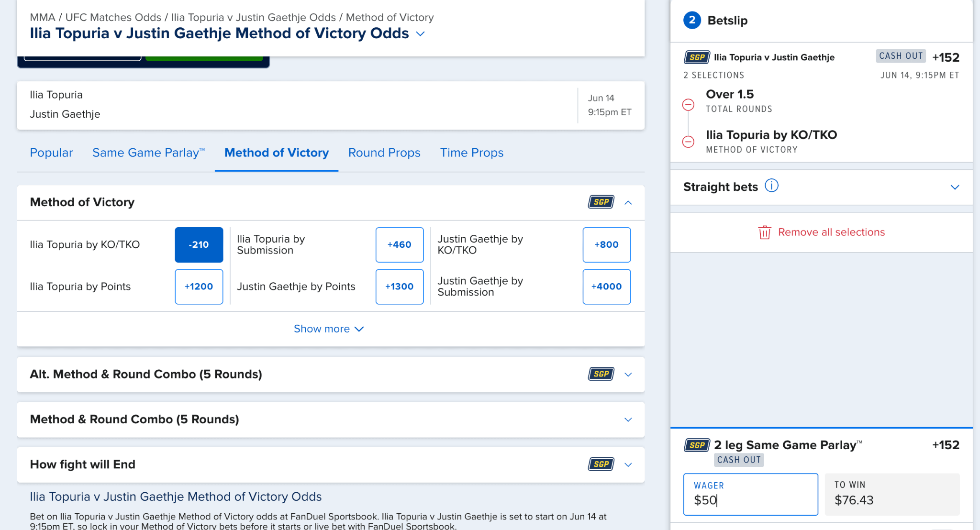The height and width of the screenshot is (530, 980).
Task: Open the Same Game Parlay tab
Action: (148, 153)
